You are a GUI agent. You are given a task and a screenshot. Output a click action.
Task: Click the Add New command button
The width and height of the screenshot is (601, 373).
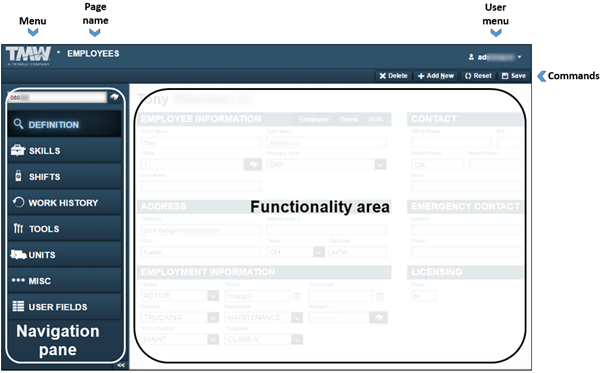tap(436, 76)
